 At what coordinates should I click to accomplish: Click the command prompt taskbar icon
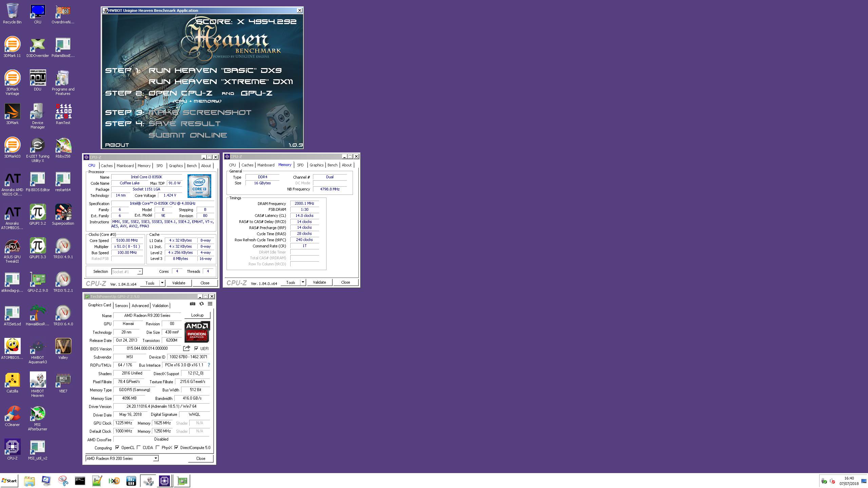coord(80,481)
